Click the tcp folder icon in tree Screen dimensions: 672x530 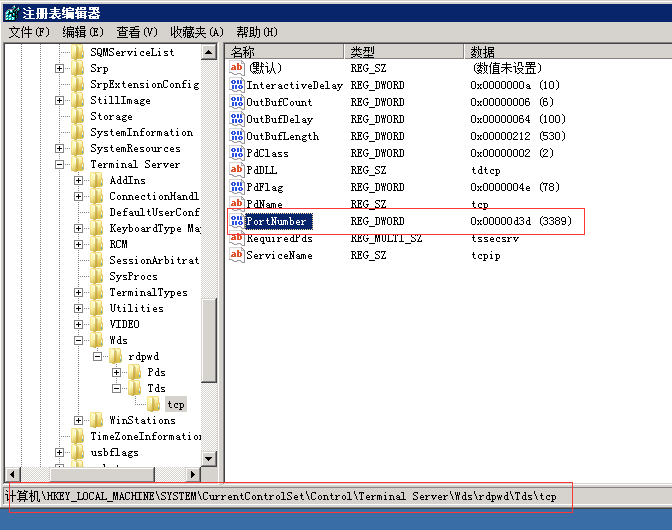pyautogui.click(x=154, y=404)
